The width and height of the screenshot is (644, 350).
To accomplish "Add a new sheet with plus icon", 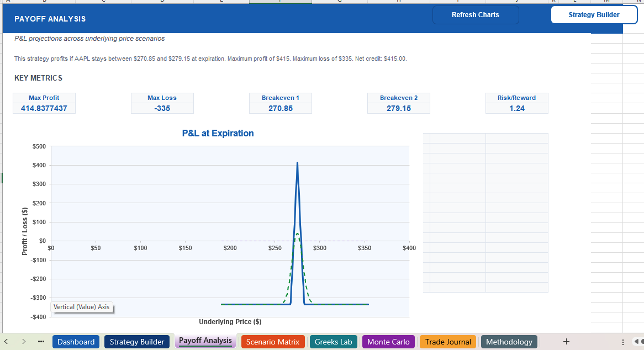I will (x=566, y=342).
